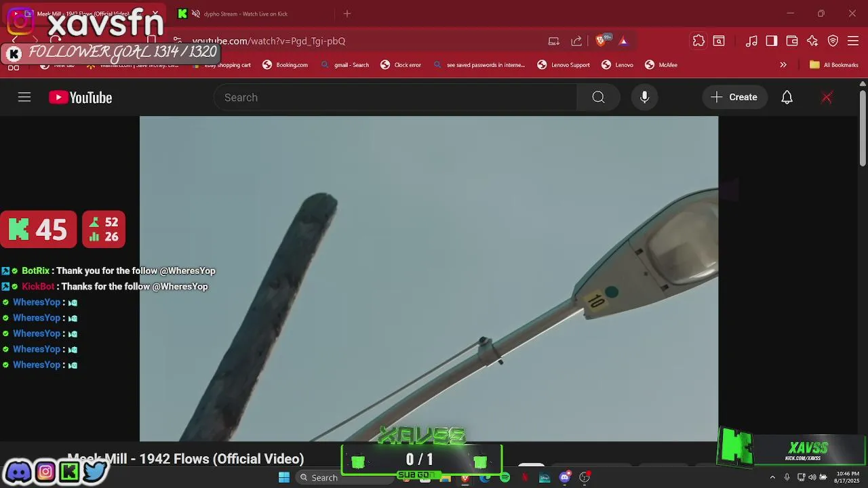
Task: Open Brave Rewards triangle icon
Action: [623, 41]
